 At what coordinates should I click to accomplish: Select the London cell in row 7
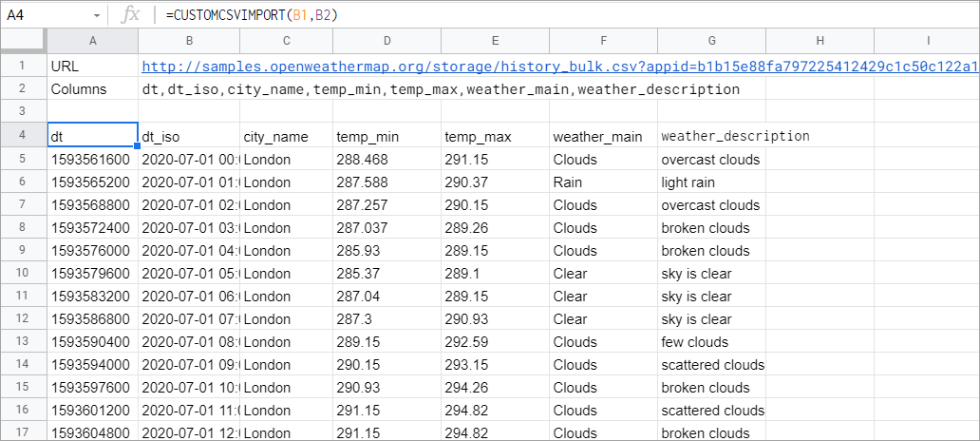[x=286, y=204]
